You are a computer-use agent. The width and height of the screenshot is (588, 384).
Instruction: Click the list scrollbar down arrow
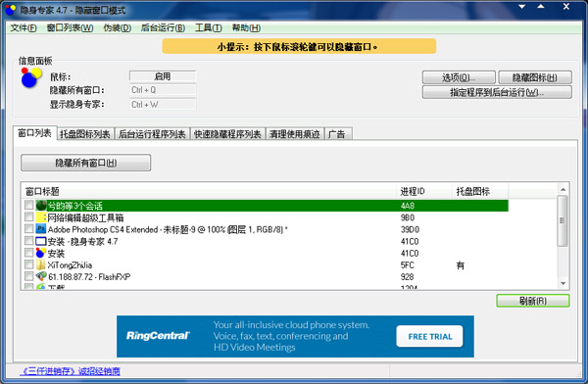tap(563, 283)
